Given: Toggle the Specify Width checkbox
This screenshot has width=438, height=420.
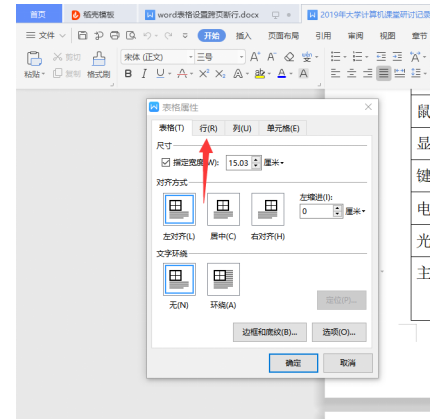Looking at the screenshot, I should [x=166, y=163].
